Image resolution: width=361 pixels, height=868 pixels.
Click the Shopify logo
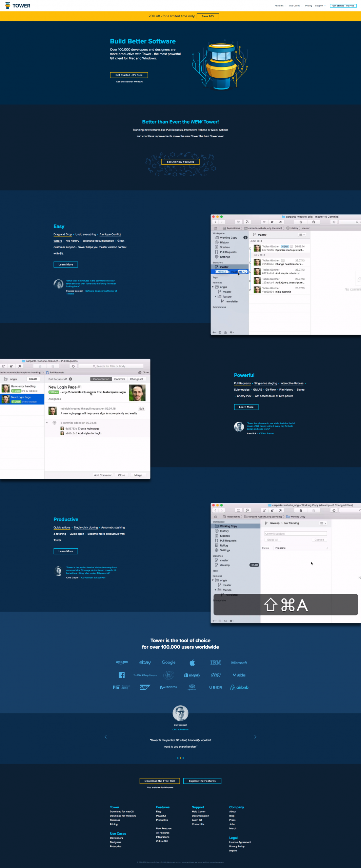192,675
